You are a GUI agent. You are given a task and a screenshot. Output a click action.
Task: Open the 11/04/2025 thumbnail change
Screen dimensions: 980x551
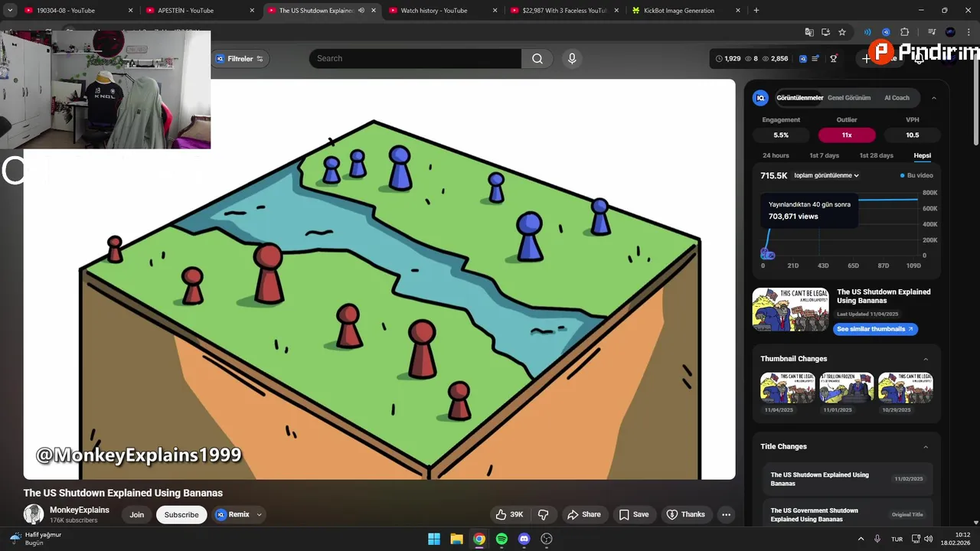[786, 388]
